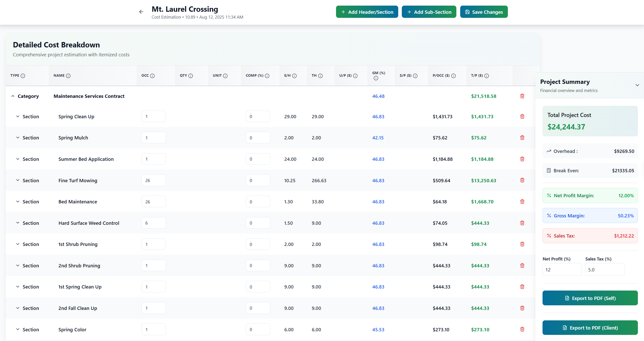Delete the Maintenance Services Contract category

pos(522,96)
